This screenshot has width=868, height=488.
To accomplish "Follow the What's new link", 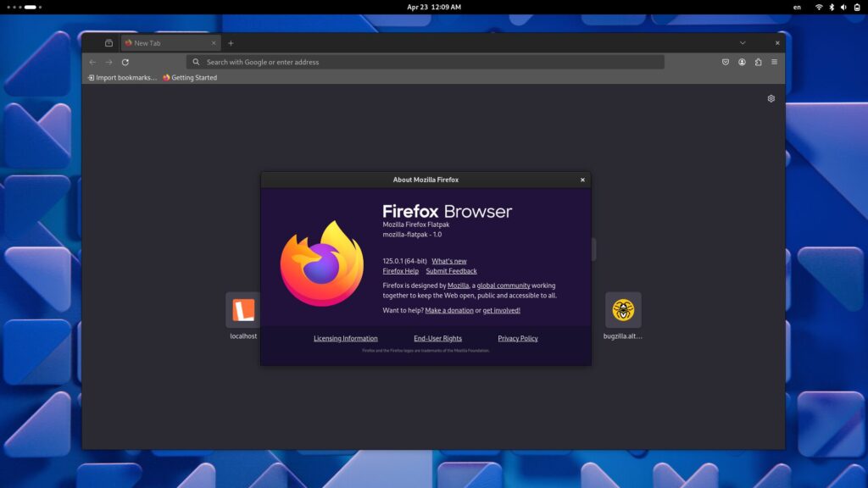I will click(x=449, y=261).
